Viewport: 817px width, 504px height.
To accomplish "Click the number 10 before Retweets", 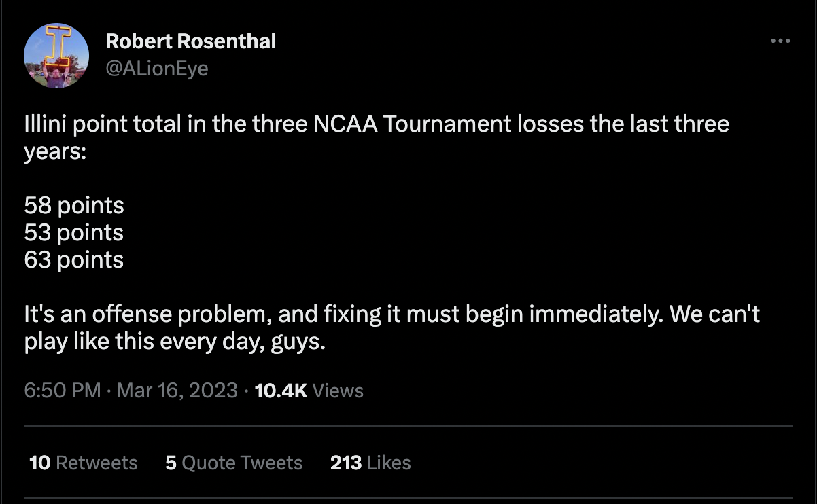I will 40,463.
